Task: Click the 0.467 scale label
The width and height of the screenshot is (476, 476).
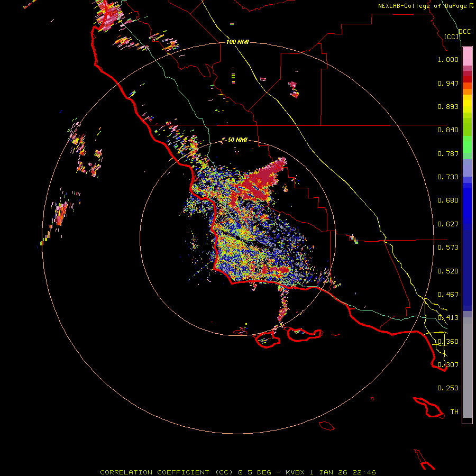Action: [x=448, y=295]
